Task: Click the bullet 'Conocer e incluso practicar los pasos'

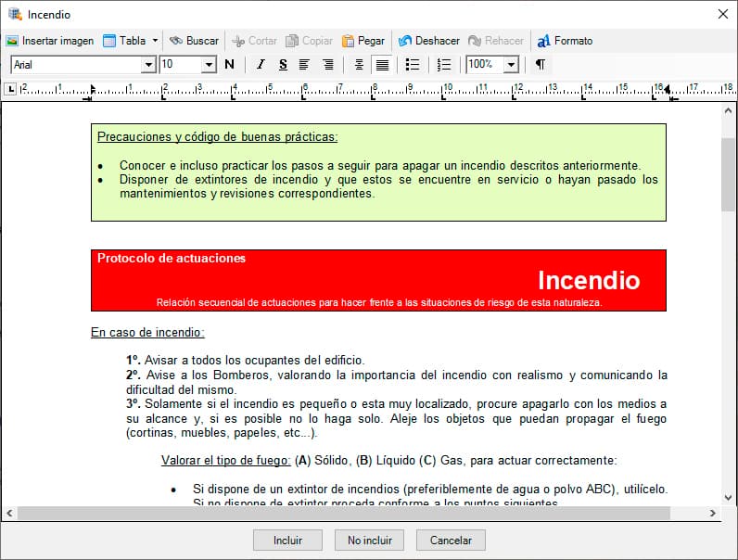Action: (380, 166)
